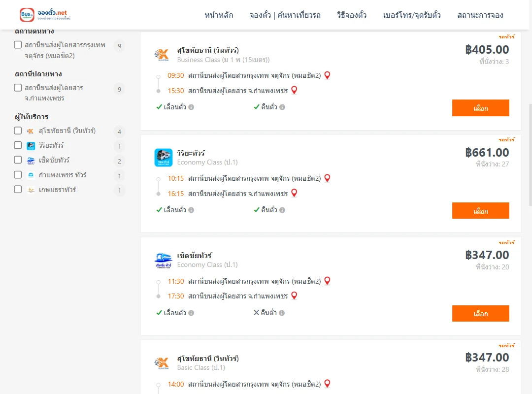Screen dimensions: 532x394
Task: Click เชิดชัยทัวร์ operator logo on 11:30 trip card
Action: click(x=163, y=261)
